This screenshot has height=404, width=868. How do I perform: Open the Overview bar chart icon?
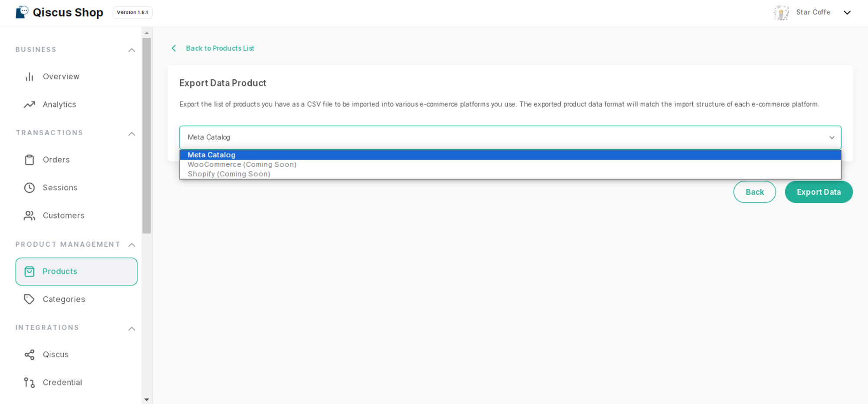29,77
